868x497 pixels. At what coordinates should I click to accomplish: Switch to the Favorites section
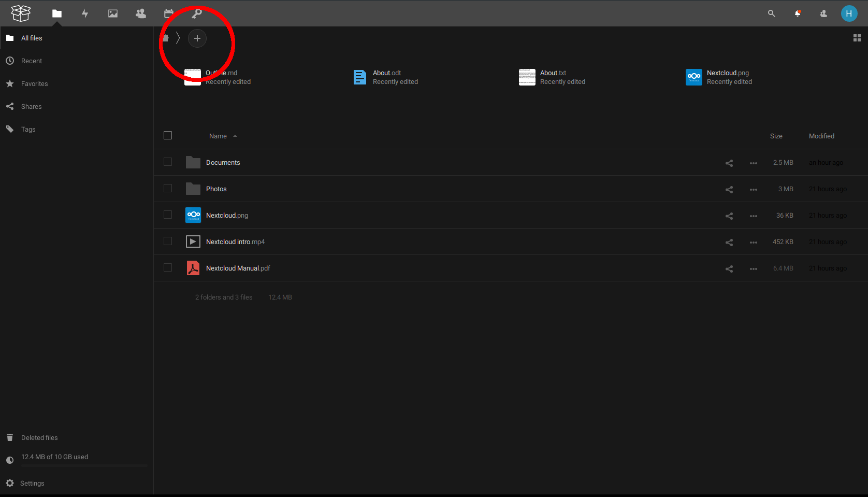pos(34,83)
